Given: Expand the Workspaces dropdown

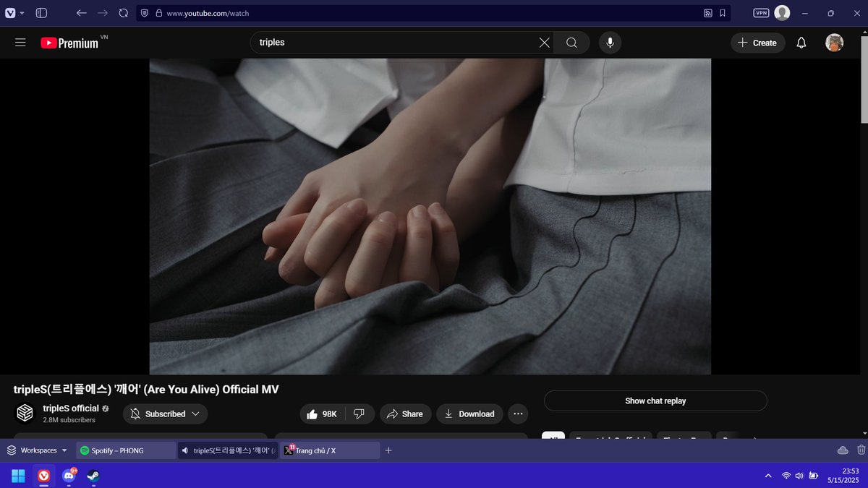Looking at the screenshot, I should (x=37, y=450).
